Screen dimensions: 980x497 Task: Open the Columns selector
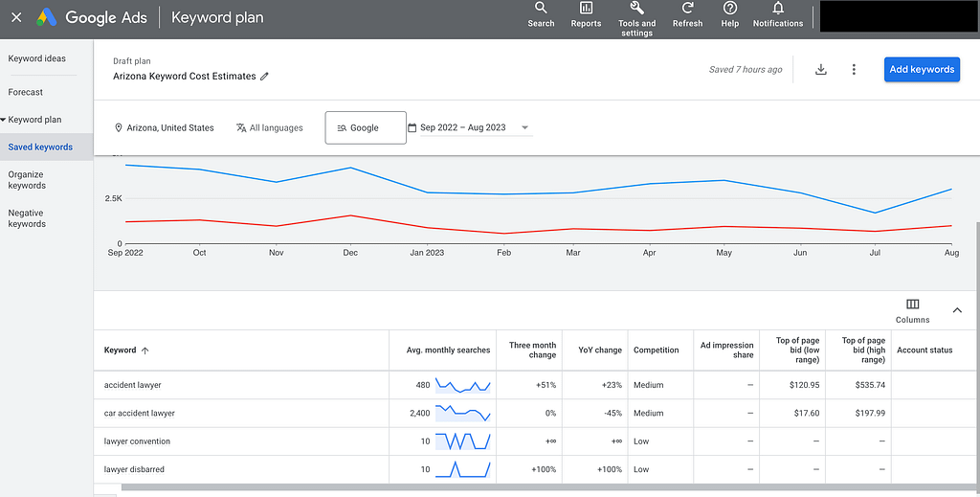pos(912,310)
